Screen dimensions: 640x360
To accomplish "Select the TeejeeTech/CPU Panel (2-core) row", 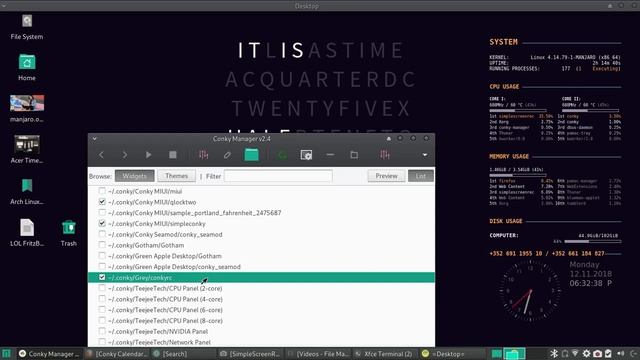I will tap(261, 288).
